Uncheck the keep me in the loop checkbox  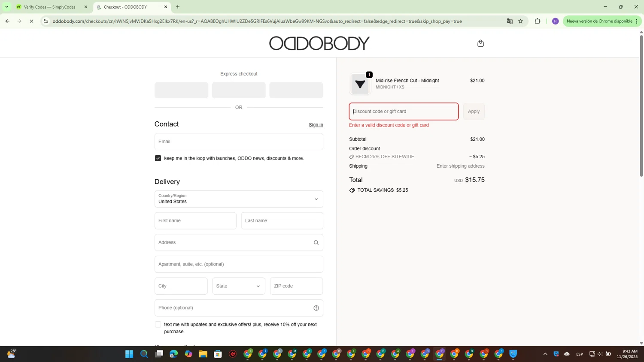[158, 158]
